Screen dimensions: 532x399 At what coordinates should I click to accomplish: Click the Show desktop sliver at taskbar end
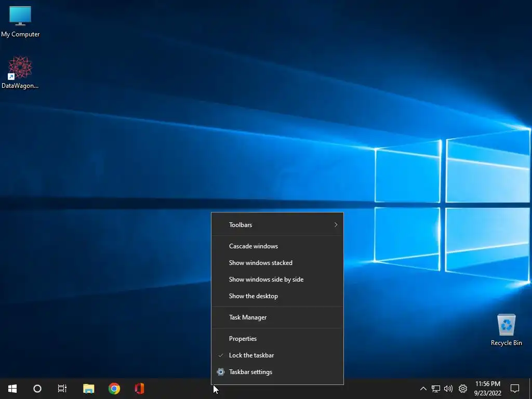[530, 389]
